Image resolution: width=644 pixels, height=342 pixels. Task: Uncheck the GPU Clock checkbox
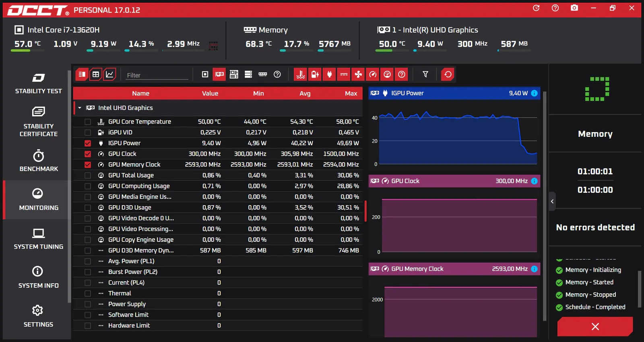click(x=87, y=154)
